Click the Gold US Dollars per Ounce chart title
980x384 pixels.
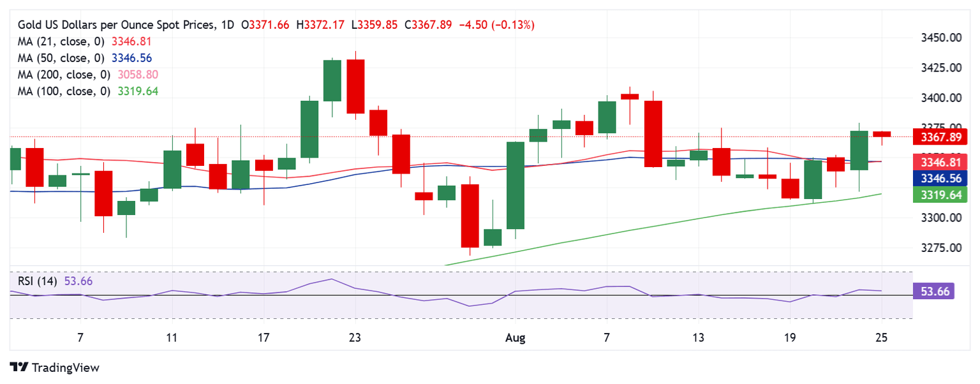(x=117, y=25)
